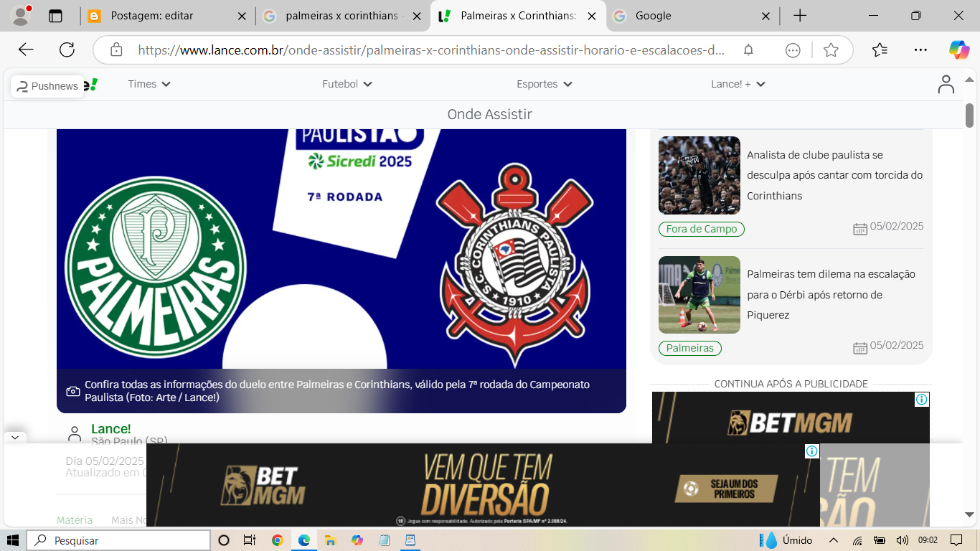Click the site info lock icon
The height and width of the screenshot is (551, 980).
coord(116,50)
